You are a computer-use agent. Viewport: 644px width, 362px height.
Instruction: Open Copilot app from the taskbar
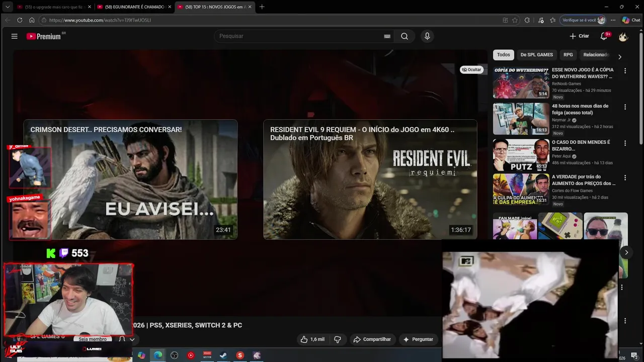click(x=141, y=355)
